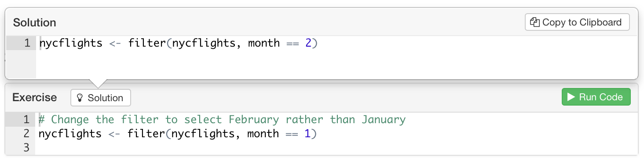The height and width of the screenshot is (161, 644).
Task: Click the Run Code button
Action: point(596,97)
